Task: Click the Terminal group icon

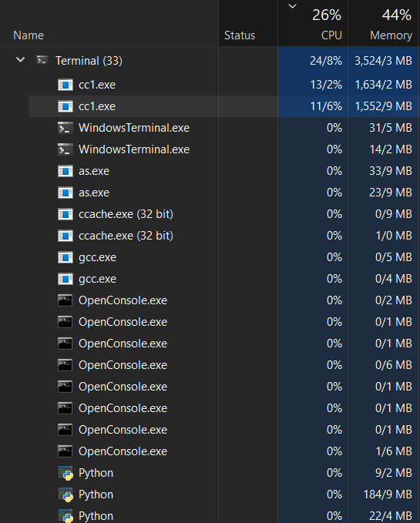Action: pyautogui.click(x=42, y=60)
